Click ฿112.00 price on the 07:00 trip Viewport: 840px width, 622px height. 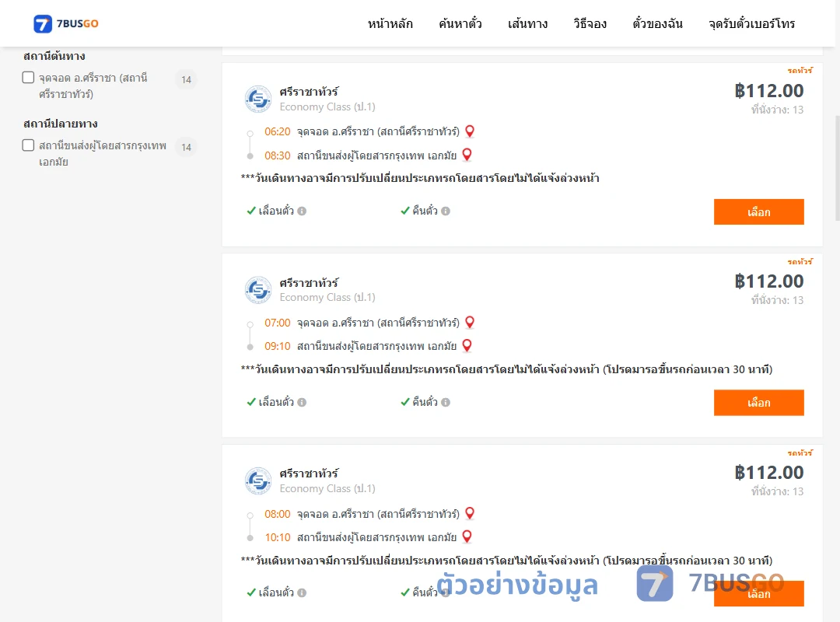click(769, 281)
